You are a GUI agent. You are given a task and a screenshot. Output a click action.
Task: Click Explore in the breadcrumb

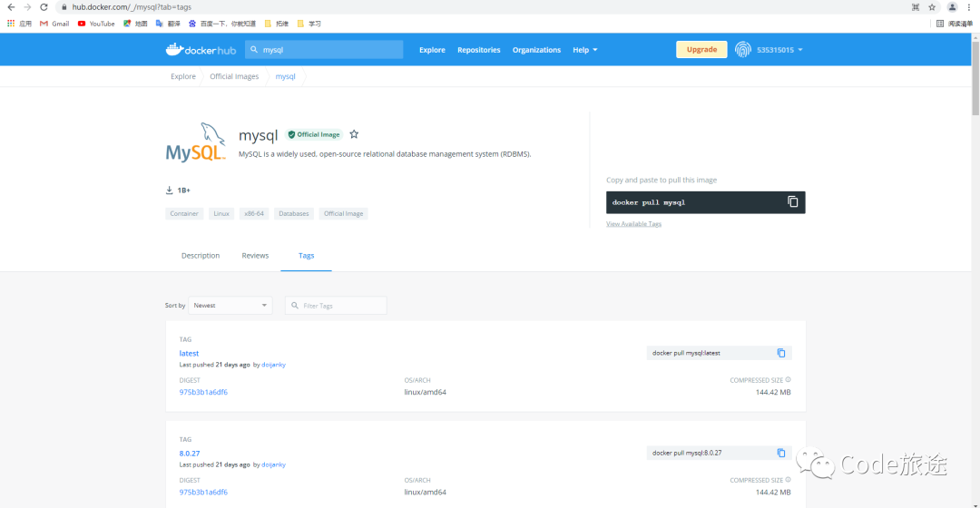coord(183,76)
